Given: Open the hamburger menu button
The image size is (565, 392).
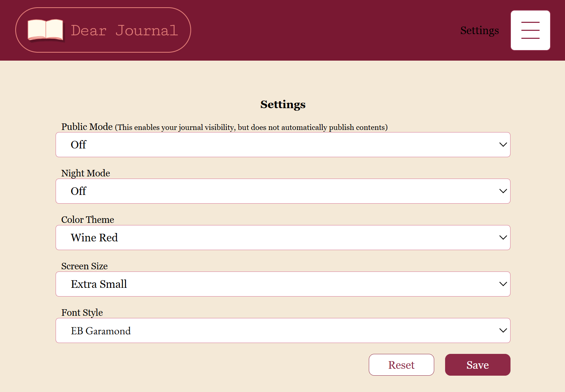Looking at the screenshot, I should point(530,30).
